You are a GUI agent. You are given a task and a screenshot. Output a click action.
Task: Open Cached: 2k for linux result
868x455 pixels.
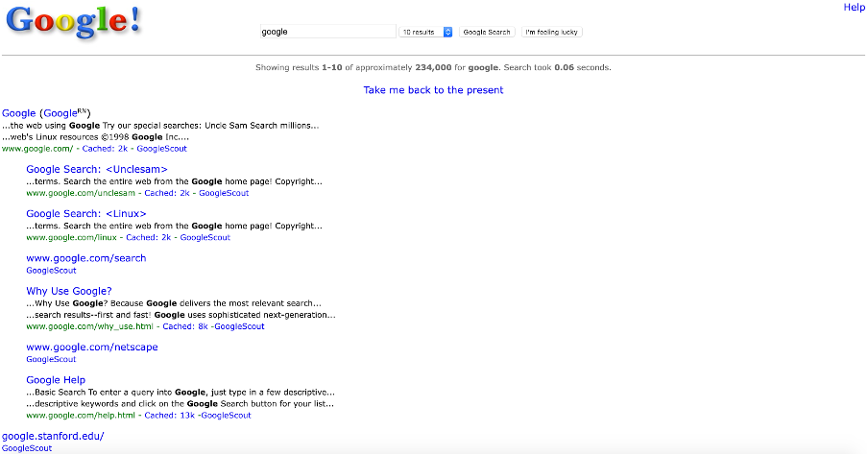[149, 237]
